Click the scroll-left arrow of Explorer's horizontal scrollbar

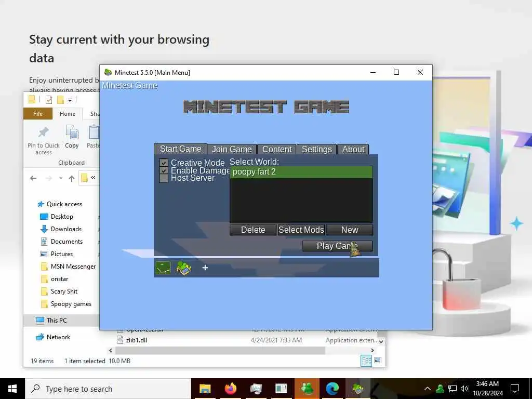(x=111, y=350)
